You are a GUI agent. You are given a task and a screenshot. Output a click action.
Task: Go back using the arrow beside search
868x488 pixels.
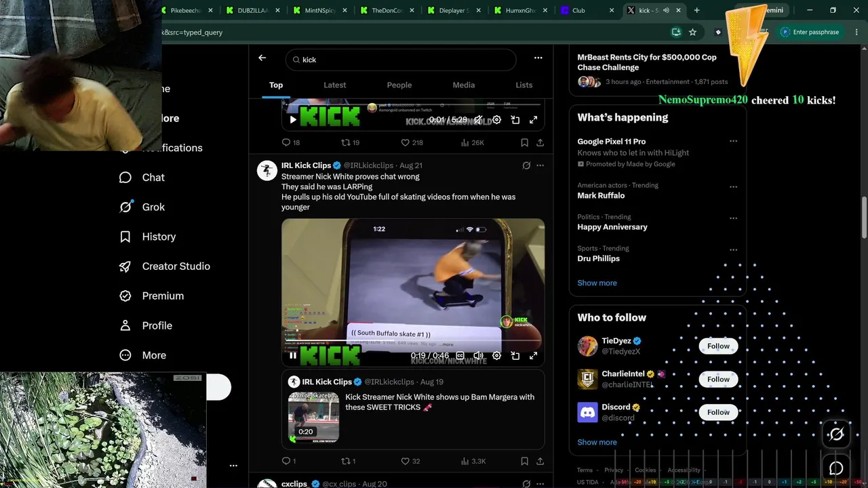[262, 58]
